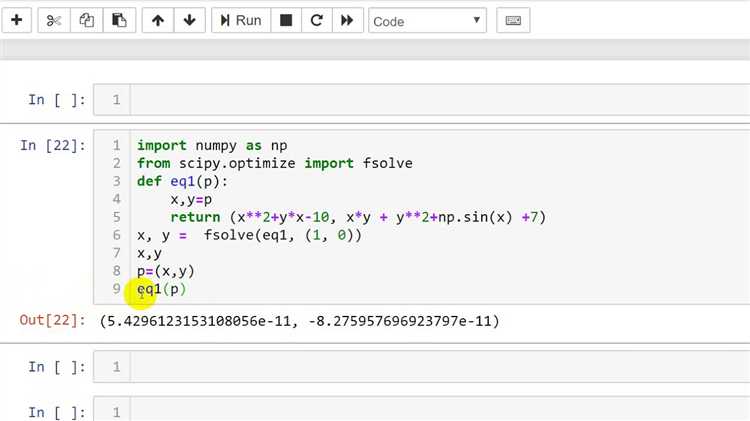Copy the selected cell
The image size is (750, 421).
pos(87,20)
